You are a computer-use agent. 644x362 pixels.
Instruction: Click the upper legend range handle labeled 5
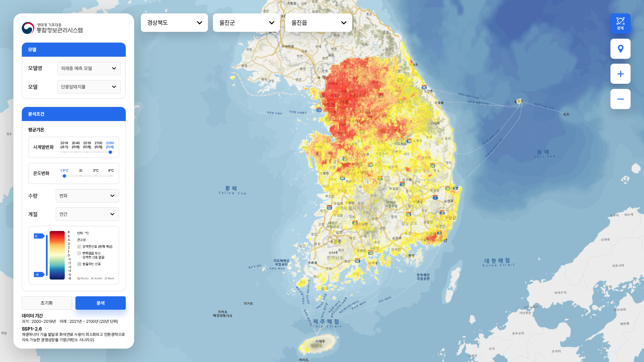pyautogui.click(x=39, y=236)
